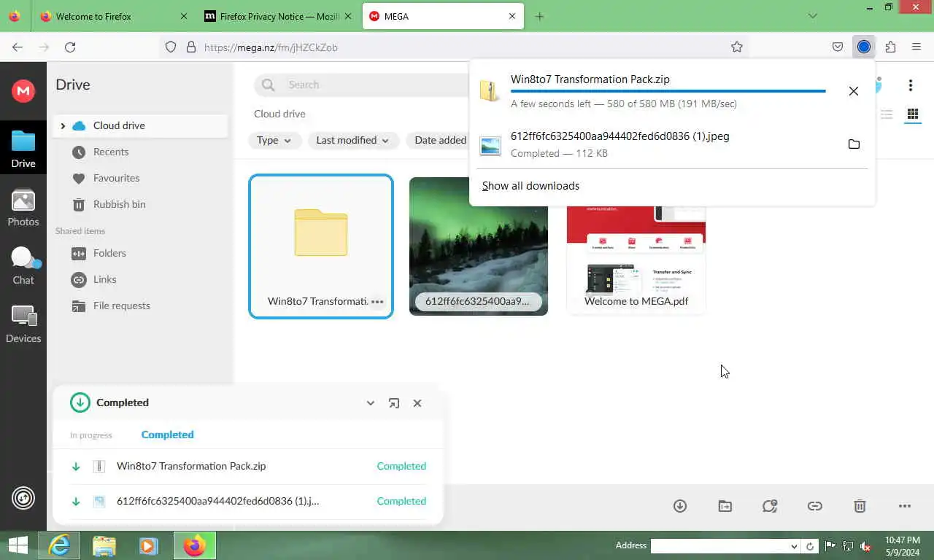This screenshot has width=934, height=560.
Task: Open taskbar Address dropdown arrow
Action: click(x=794, y=546)
